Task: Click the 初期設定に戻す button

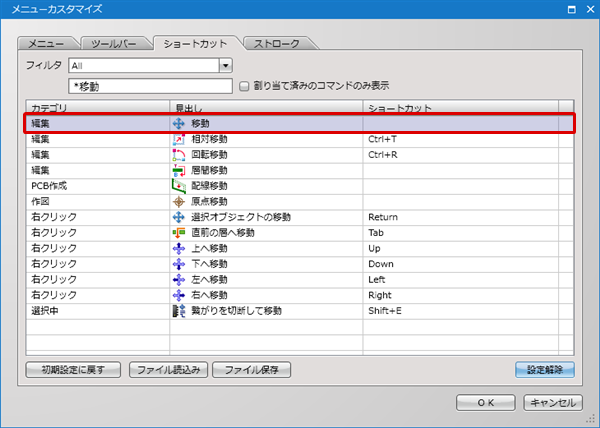Action: [x=74, y=369]
